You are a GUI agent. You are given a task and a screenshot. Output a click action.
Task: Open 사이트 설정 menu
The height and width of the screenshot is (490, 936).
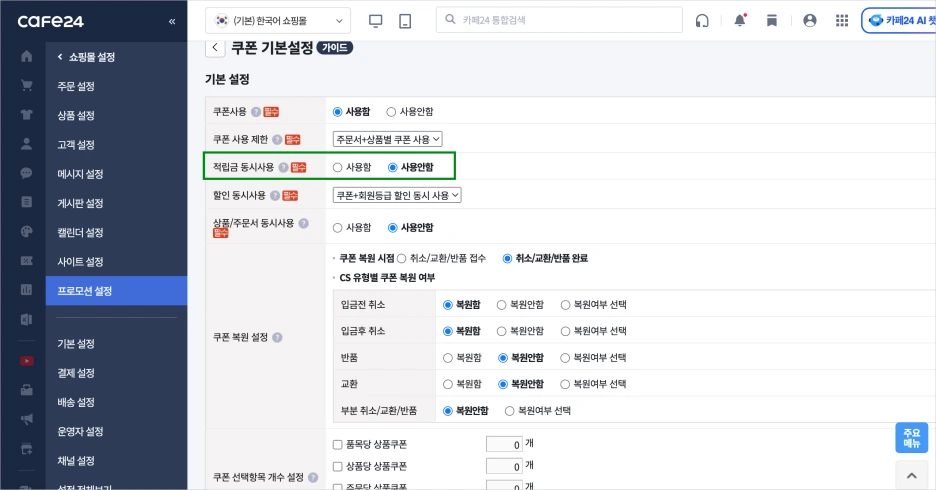(x=80, y=261)
